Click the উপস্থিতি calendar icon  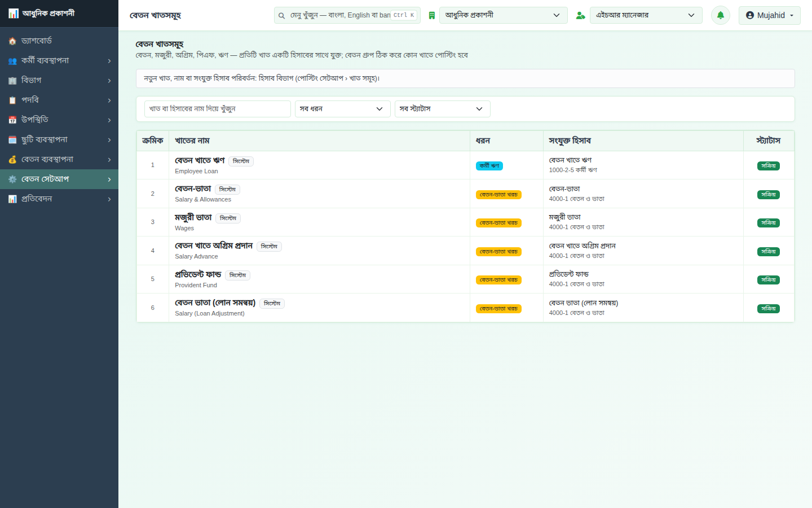[x=12, y=120]
